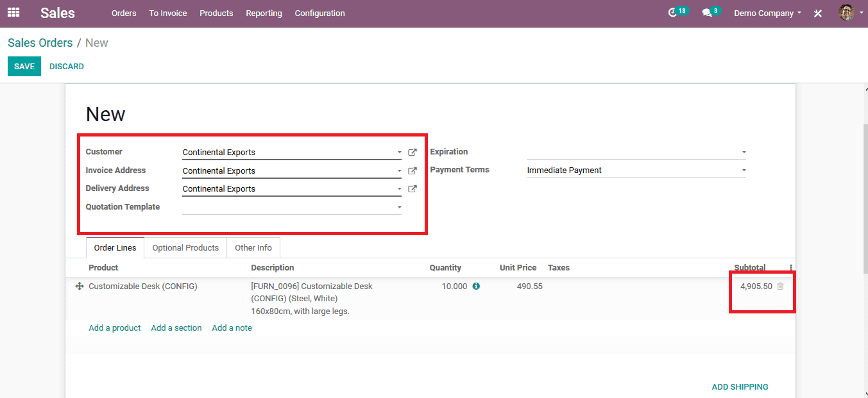This screenshot has height=398, width=868.
Task: Switch to the Other Info tab
Action: [253, 248]
